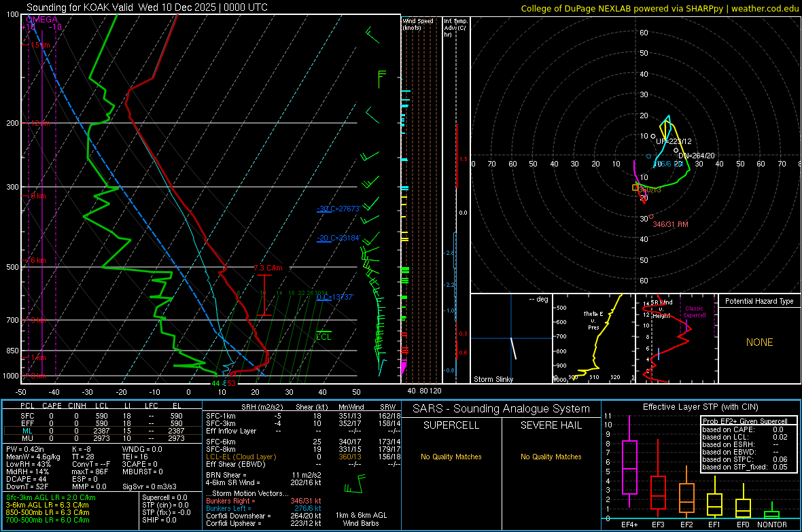Click 'Effective Layer STP (with CIN)' chart title
This screenshot has height=532, width=802.
coord(700,407)
